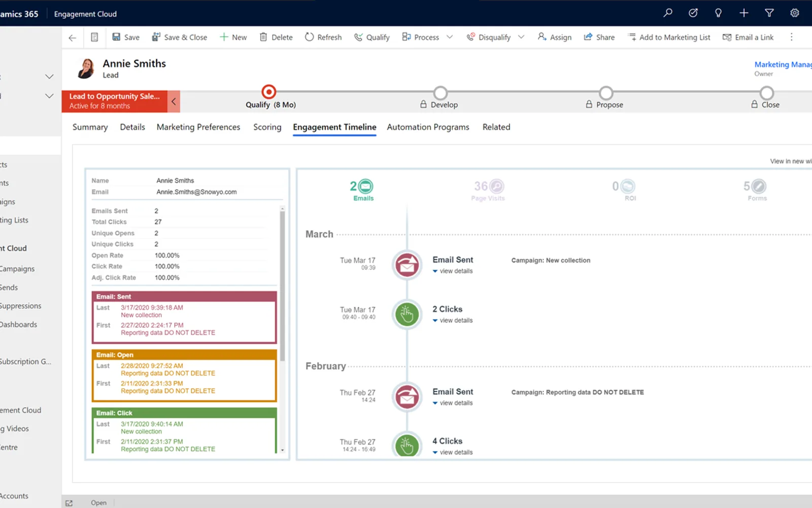Click Feb 27 Email Sent envelope icon
This screenshot has width=812, height=508.
(407, 397)
